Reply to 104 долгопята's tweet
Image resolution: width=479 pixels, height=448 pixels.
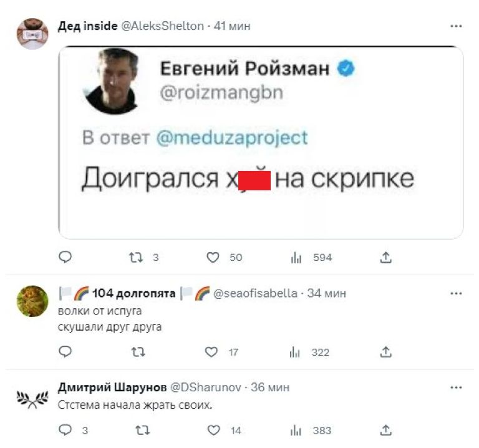tap(65, 352)
